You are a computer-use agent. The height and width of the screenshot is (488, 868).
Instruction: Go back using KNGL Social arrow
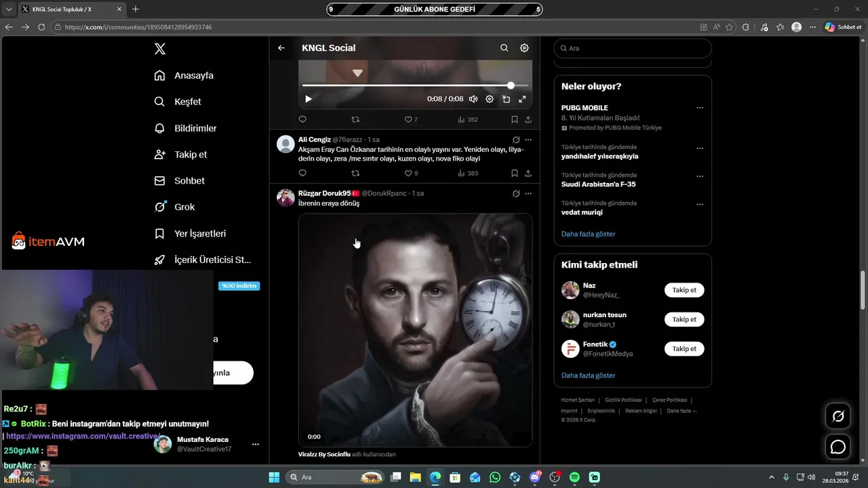click(x=281, y=48)
